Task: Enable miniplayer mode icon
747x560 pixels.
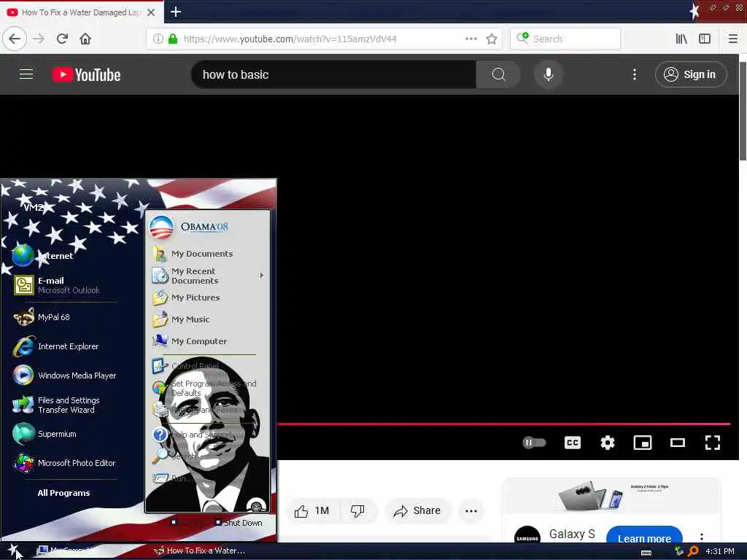Action: [642, 443]
